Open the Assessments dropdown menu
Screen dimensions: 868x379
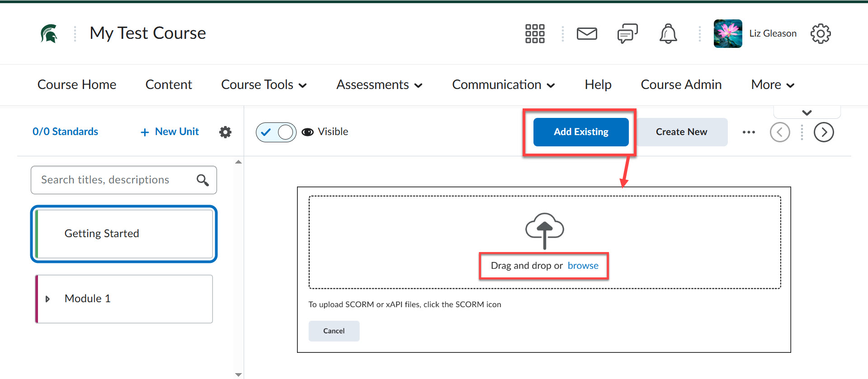coord(379,85)
